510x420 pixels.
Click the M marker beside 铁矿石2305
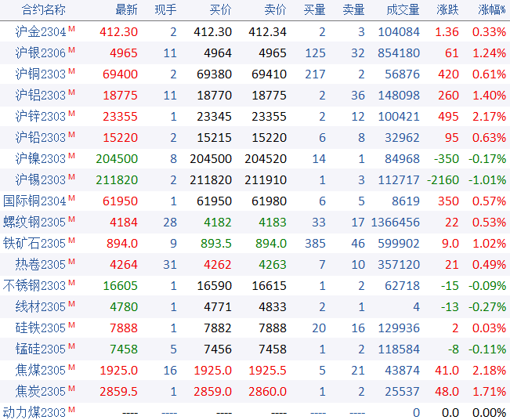click(x=72, y=240)
